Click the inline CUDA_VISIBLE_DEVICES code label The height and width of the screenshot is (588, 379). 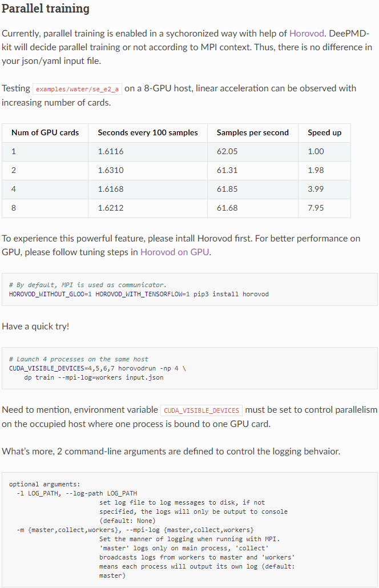[201, 410]
